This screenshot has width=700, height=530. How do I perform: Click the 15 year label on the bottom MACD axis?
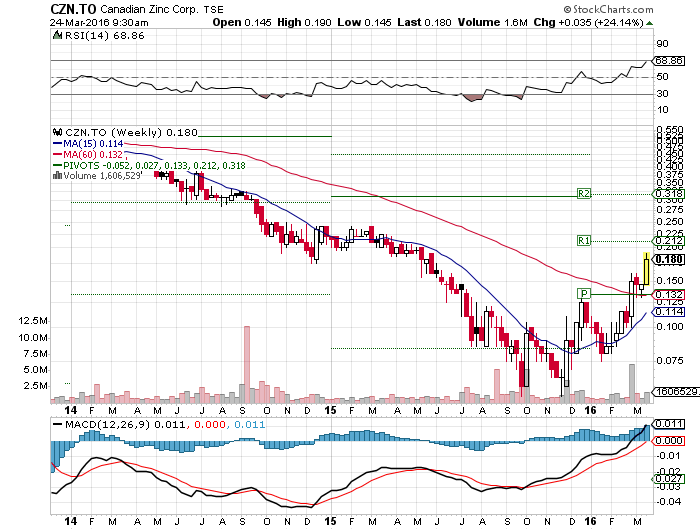coord(330,521)
